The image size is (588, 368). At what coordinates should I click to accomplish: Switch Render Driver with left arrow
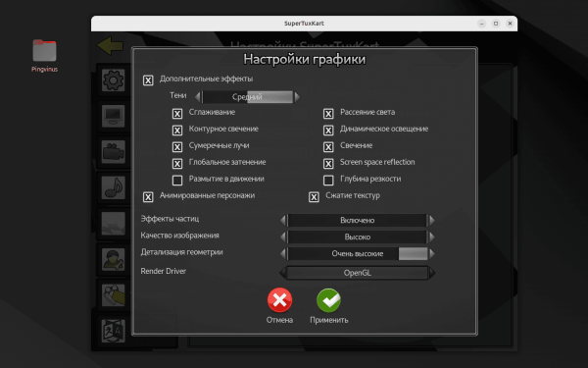tap(283, 273)
